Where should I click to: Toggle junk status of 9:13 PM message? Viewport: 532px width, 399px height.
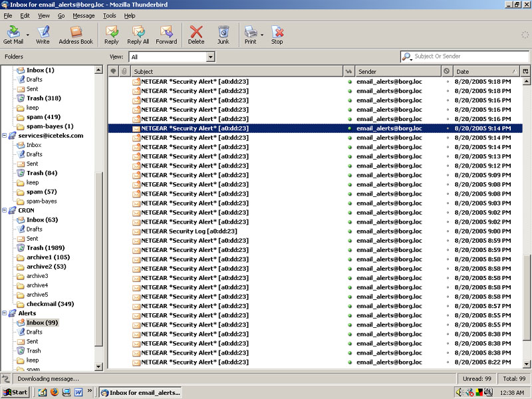(x=448, y=156)
